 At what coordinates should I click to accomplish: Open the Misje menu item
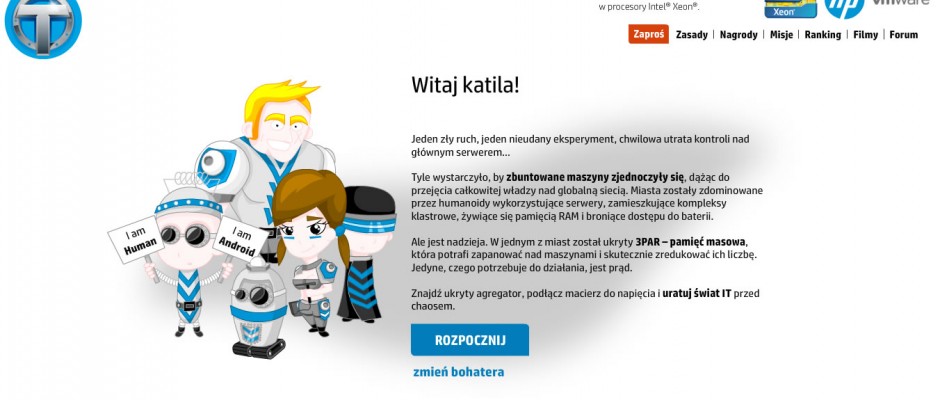pos(781,35)
